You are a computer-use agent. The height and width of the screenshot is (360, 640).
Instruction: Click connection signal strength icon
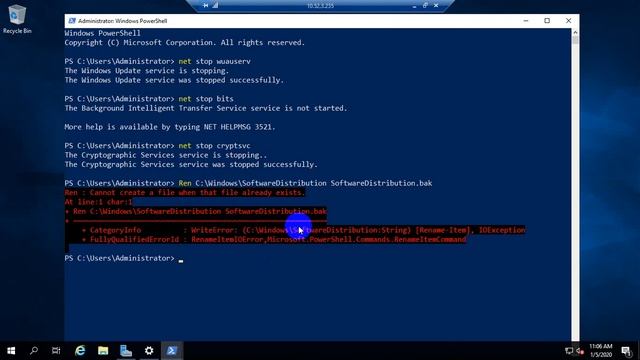click(x=215, y=5)
